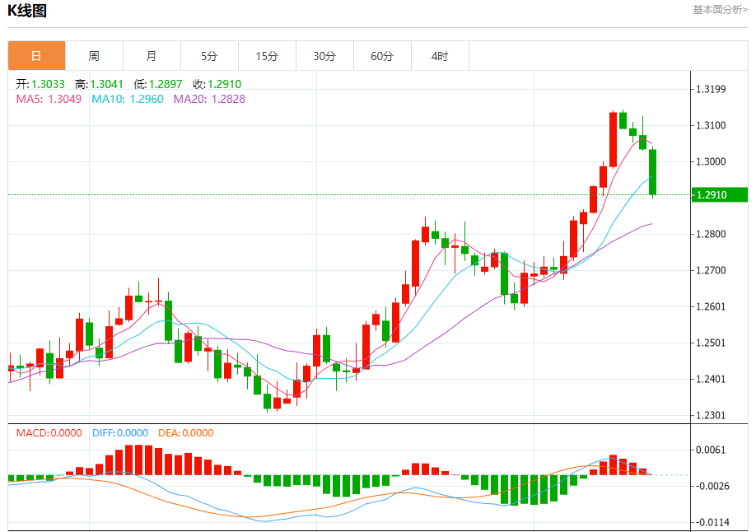Switch to the 月 monthly tab
This screenshot has width=756, height=532.
(x=152, y=56)
